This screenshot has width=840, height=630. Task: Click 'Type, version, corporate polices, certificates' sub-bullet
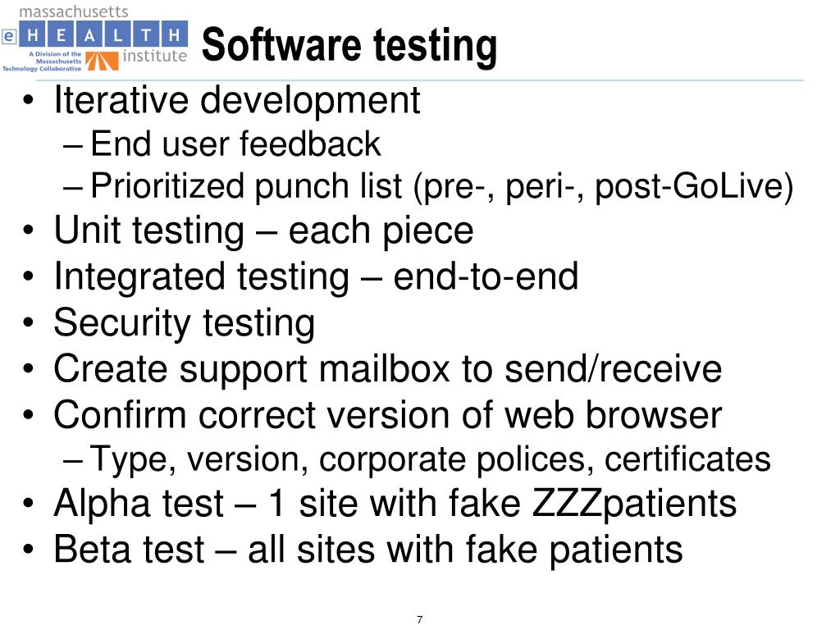(x=430, y=459)
